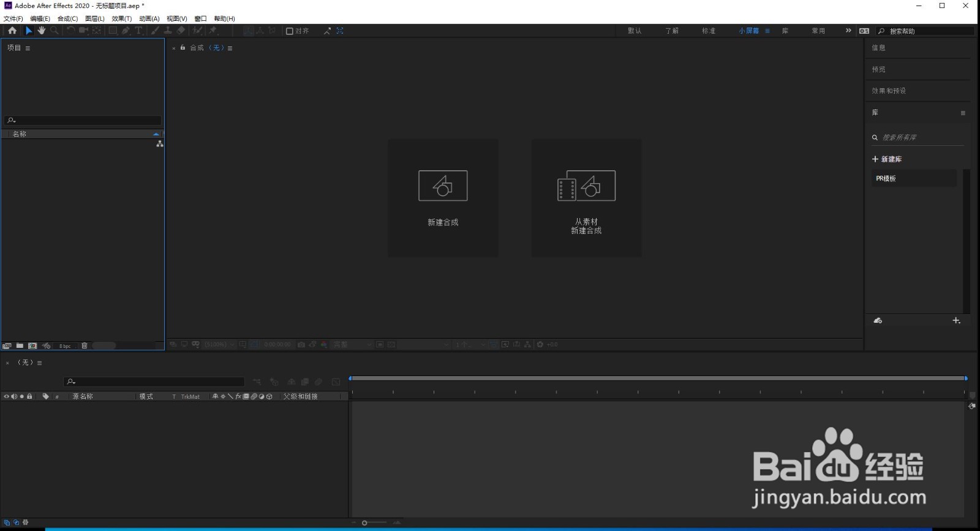Click the Creative Cloud sync icon in library
This screenshot has height=531, width=980.
(x=878, y=321)
